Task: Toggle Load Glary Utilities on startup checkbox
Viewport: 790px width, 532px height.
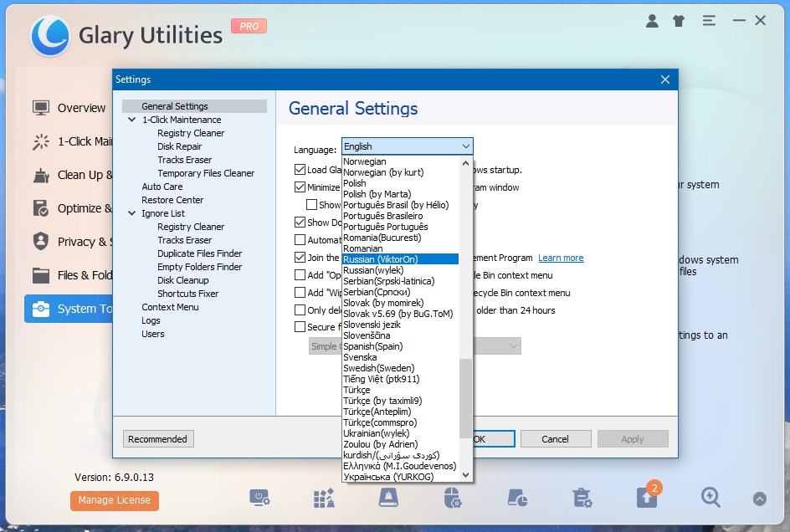Action: coord(300,170)
